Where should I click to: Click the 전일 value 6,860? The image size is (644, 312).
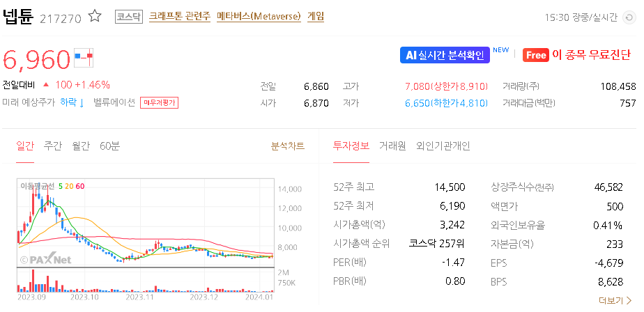[x=316, y=86]
